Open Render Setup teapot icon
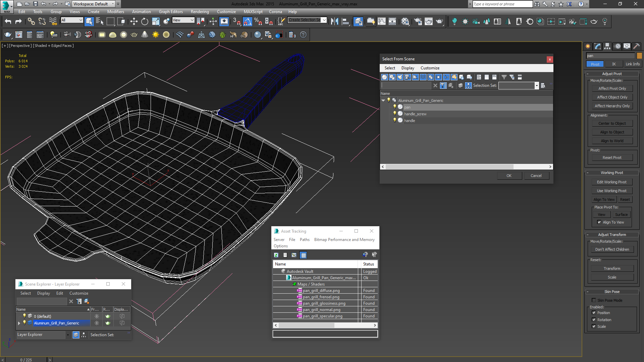Screen dimensions: 644x362 tap(418, 21)
